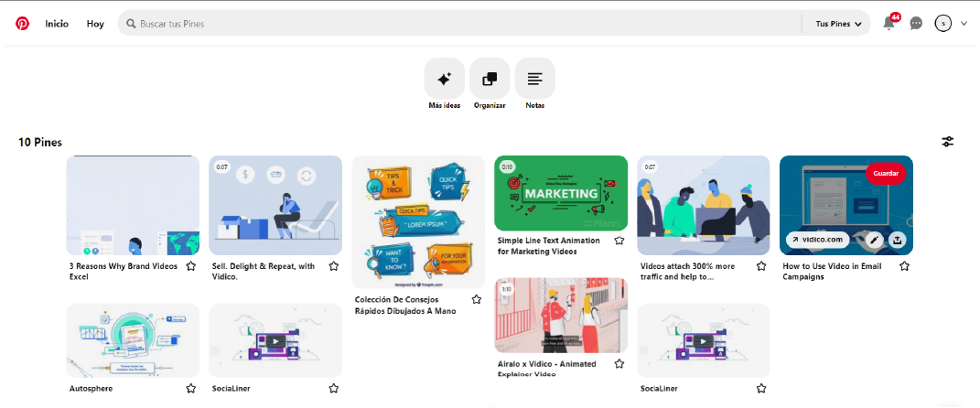This screenshot has width=980, height=408.
Task: Go to Inicio tab
Action: click(57, 24)
